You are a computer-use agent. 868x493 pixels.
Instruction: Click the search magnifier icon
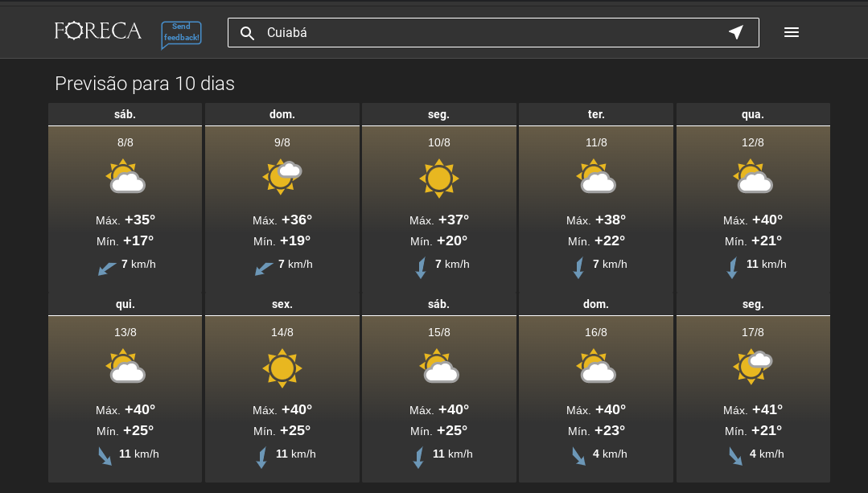248,33
